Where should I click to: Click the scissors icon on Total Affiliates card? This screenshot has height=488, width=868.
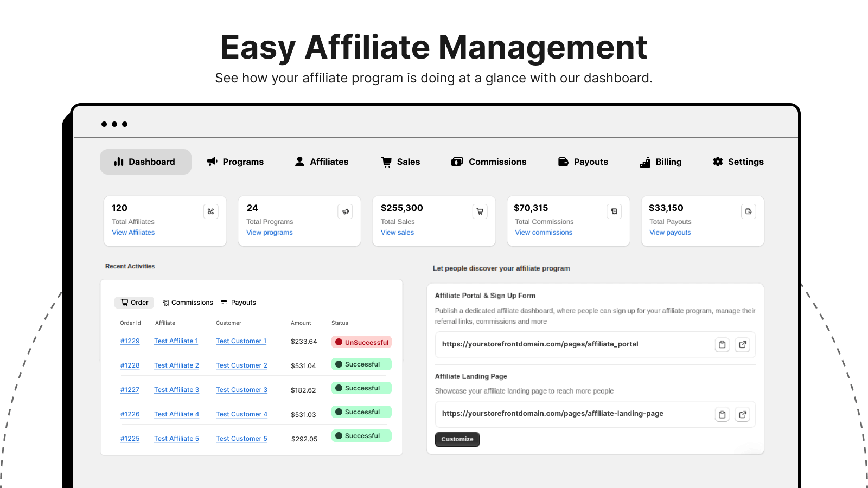211,211
